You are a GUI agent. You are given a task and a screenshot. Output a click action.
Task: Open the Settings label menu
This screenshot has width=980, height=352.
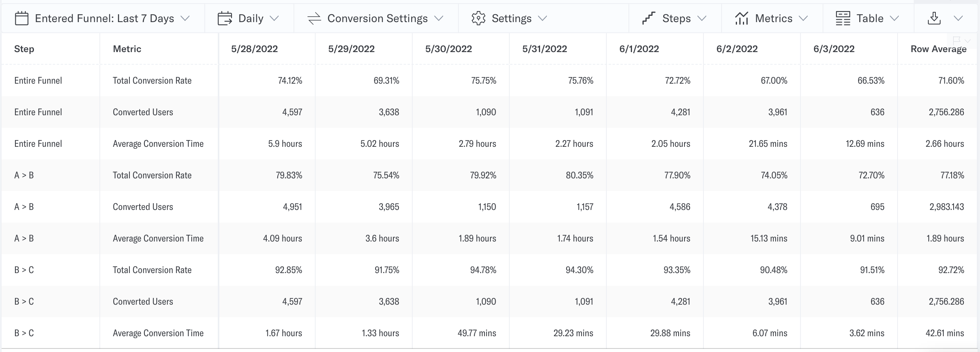pyautogui.click(x=512, y=19)
